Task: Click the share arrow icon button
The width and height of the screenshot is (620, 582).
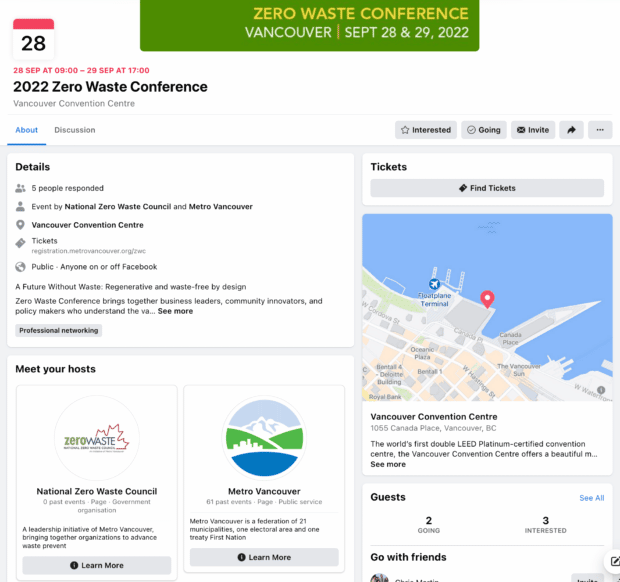Action: click(x=571, y=130)
